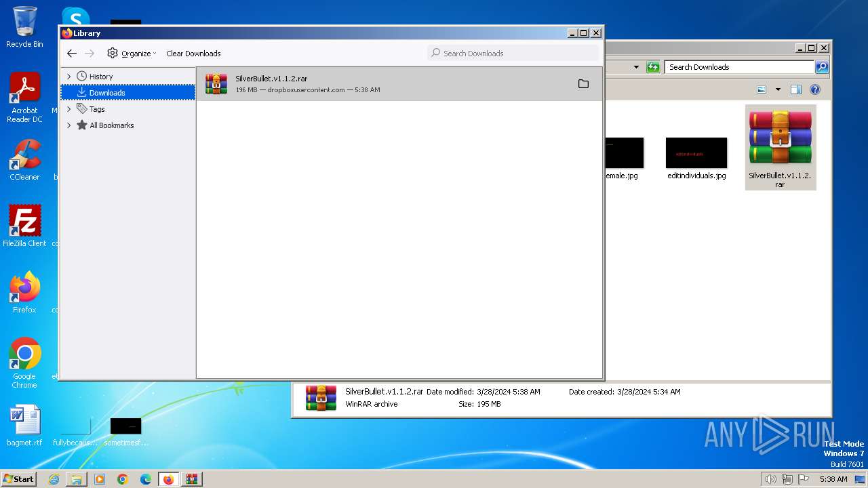Image resolution: width=868 pixels, height=488 pixels.
Task: Select All Bookmarks in the sidebar
Action: click(112, 125)
